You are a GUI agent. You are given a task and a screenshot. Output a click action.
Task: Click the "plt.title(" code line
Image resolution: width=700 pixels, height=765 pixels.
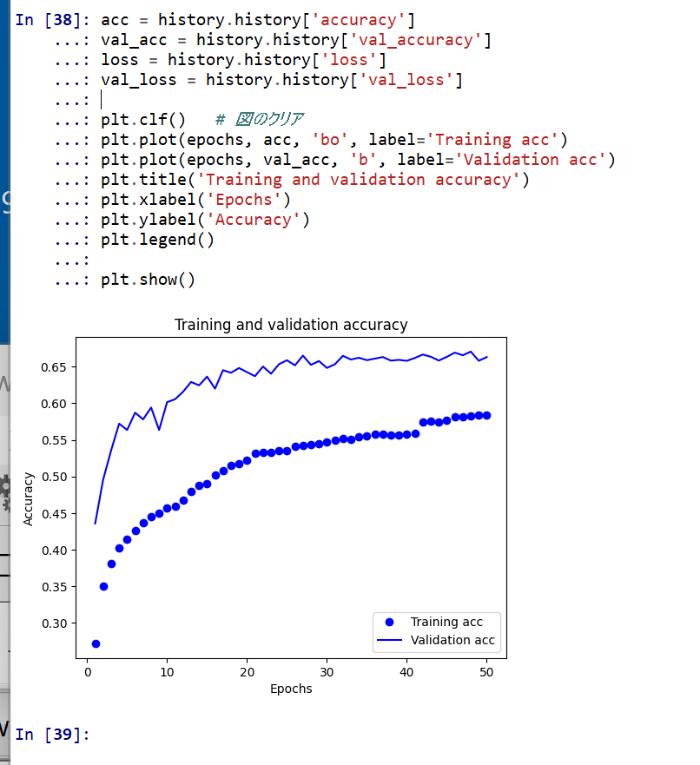coord(315,181)
